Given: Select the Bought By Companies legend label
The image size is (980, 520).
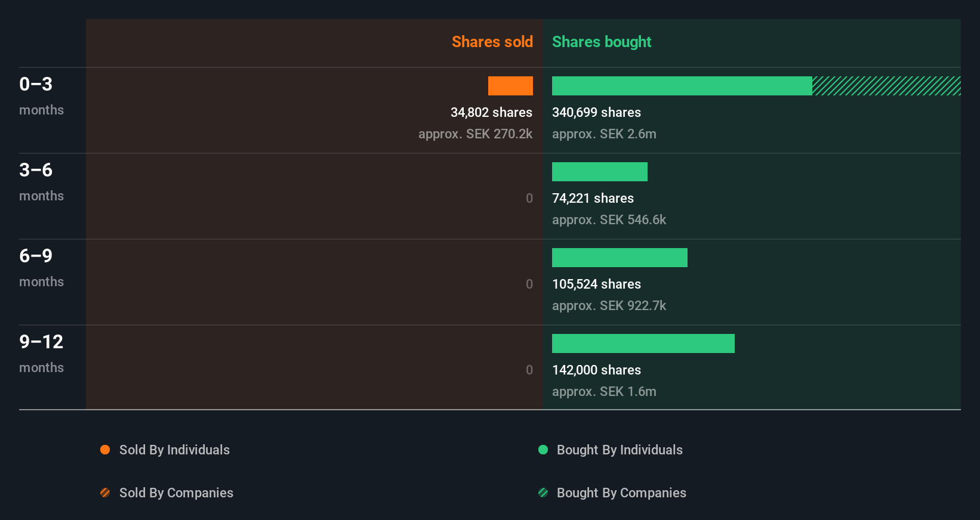Looking at the screenshot, I should pyautogui.click(x=621, y=493).
